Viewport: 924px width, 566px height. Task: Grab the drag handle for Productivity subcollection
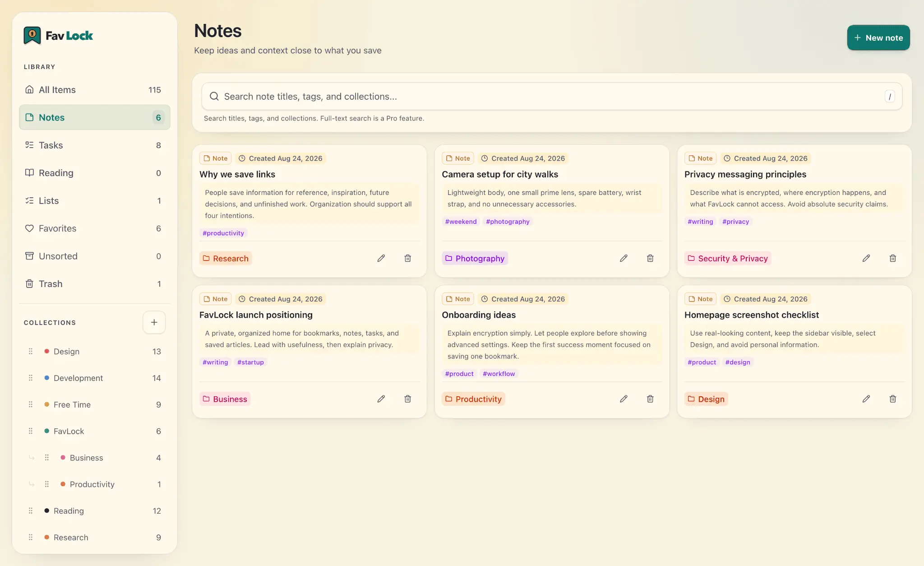point(47,484)
